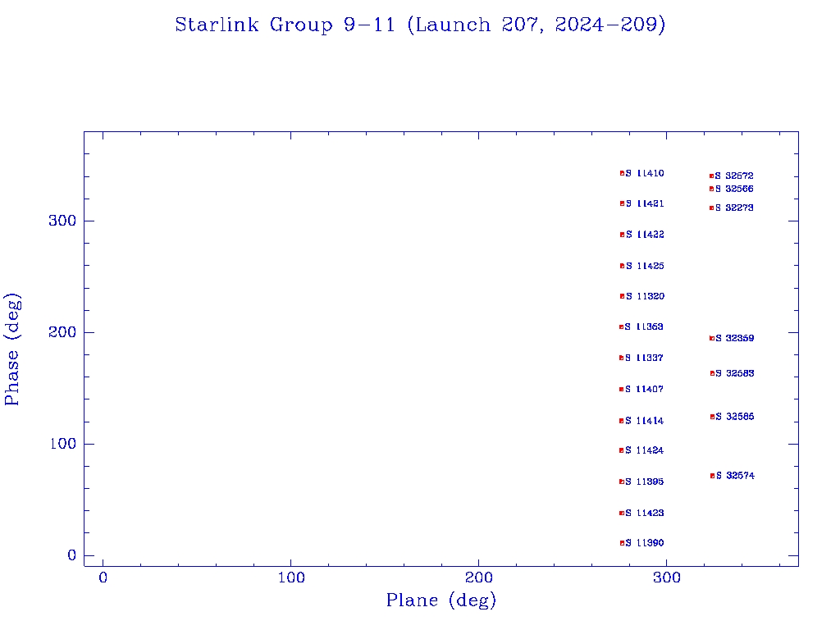This screenshot has width=840, height=630.
Task: Select the 0 tick label on Phase axis
Action: (72, 555)
